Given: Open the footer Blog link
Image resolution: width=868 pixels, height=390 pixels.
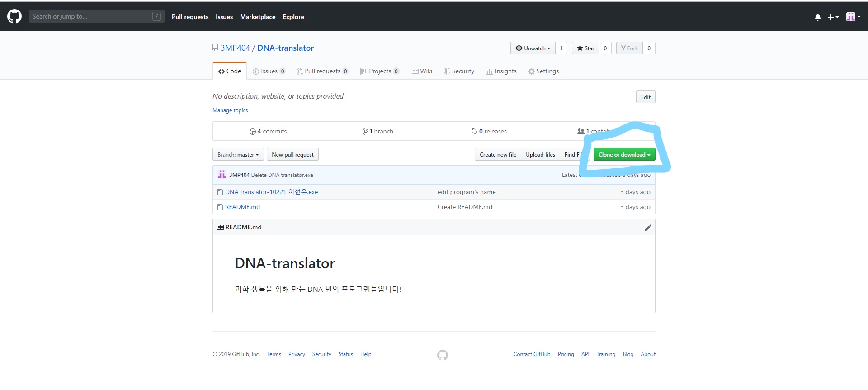Looking at the screenshot, I should tap(628, 354).
